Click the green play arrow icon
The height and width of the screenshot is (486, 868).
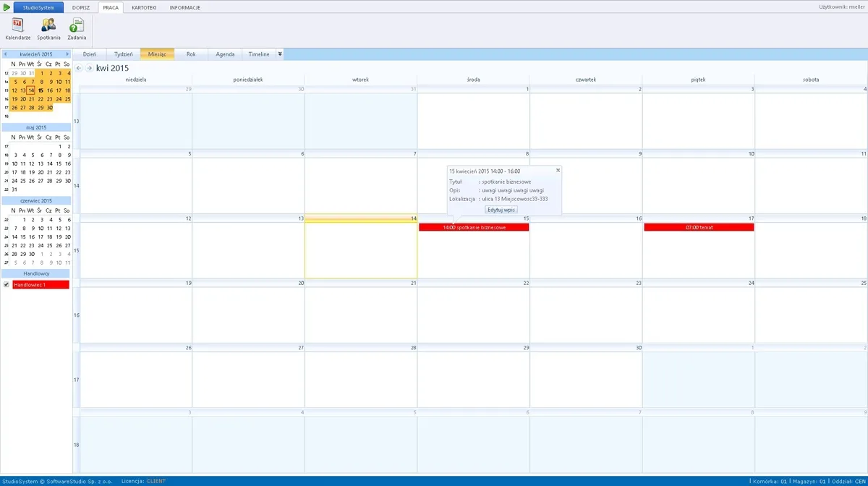coord(6,7)
